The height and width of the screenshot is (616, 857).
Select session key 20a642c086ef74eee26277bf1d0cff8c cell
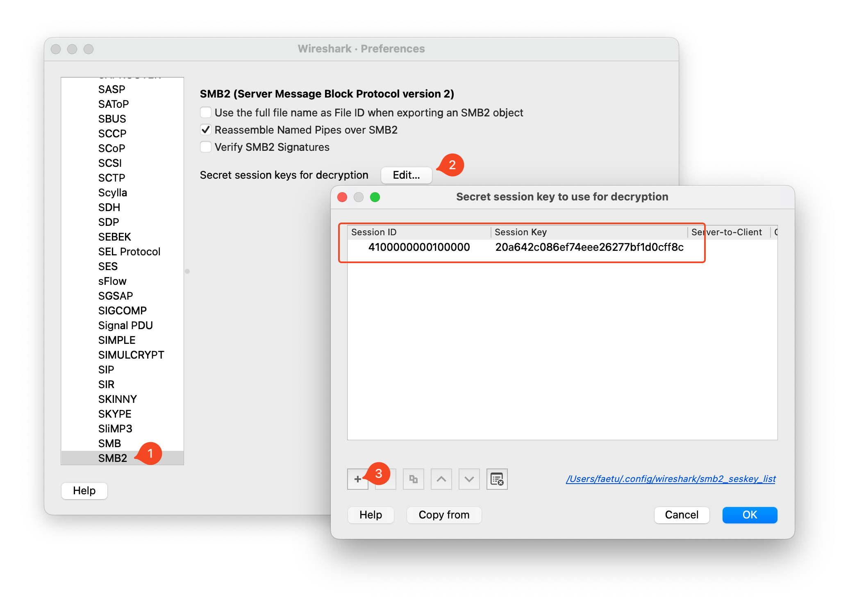coord(589,247)
